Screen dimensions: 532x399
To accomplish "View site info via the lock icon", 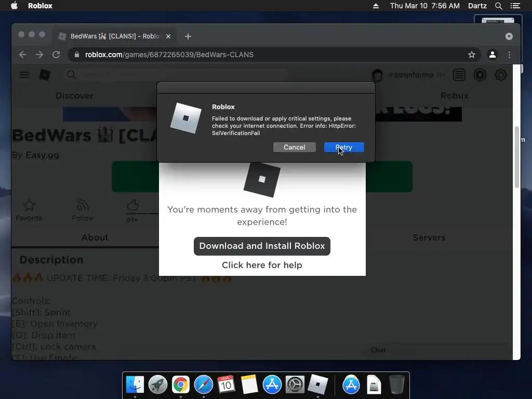I will coord(77,55).
